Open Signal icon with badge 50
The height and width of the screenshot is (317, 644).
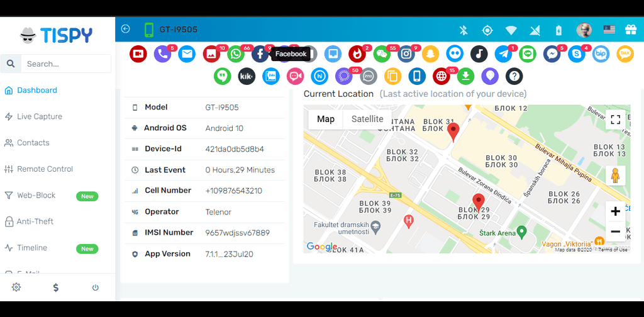pos(344,76)
